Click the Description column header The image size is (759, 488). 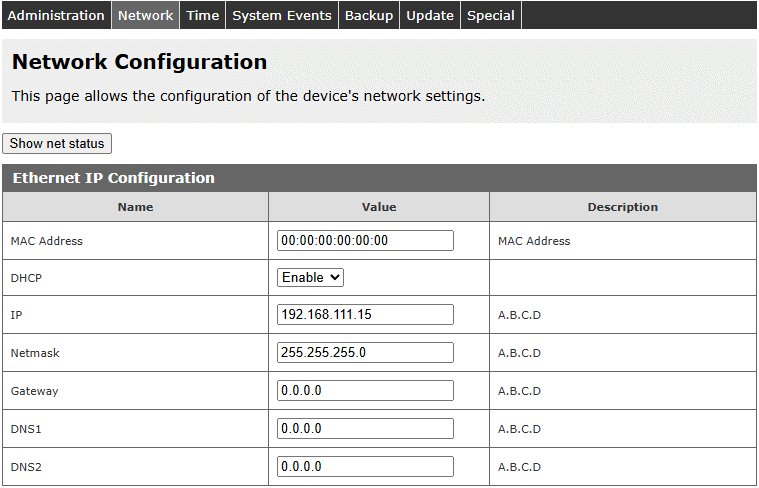(x=622, y=207)
